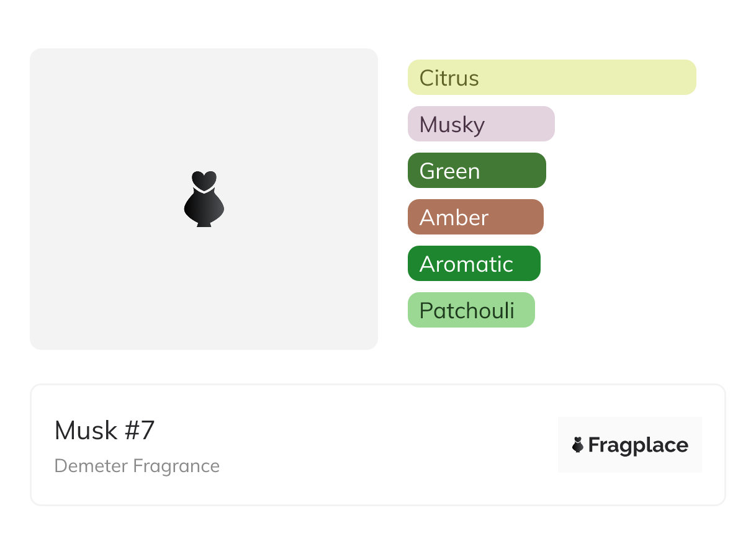
Task: Open the Musk #7 fragrance title
Action: point(104,430)
